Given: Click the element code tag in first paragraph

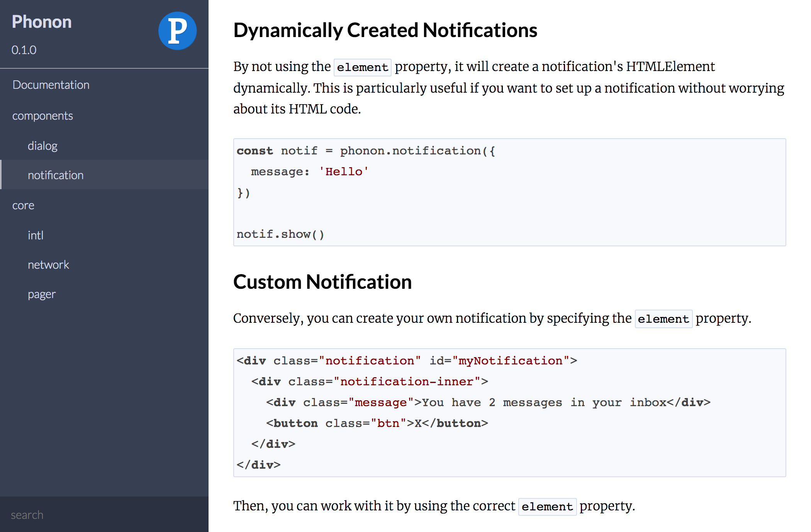Looking at the screenshot, I should tap(362, 67).
